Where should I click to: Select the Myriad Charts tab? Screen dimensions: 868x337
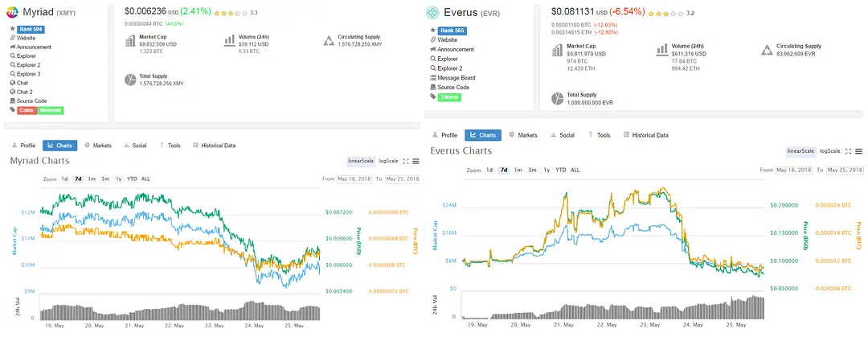tap(59, 146)
